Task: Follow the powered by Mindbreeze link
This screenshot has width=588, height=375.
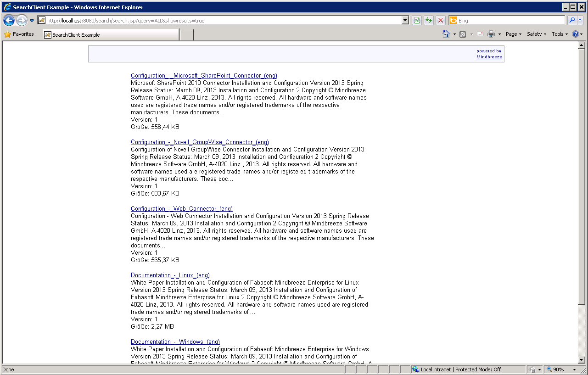Action: pos(489,54)
